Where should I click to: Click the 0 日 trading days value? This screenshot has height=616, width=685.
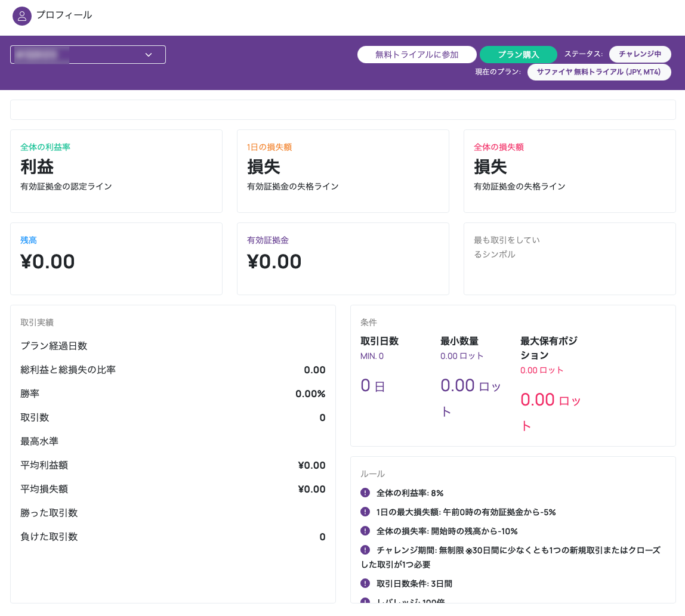point(373,386)
